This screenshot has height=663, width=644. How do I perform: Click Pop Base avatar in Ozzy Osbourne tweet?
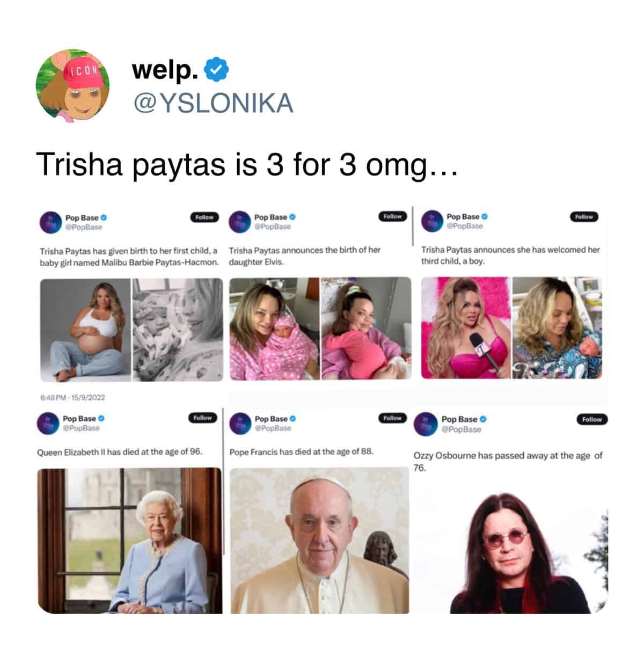click(x=425, y=423)
